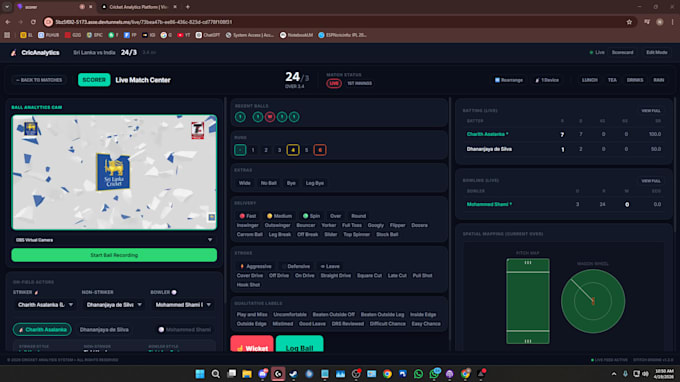Select Charith Asalanka striker chip

tap(42, 330)
